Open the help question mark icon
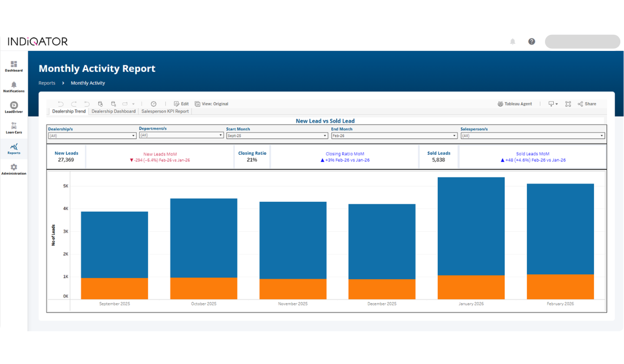 [x=531, y=42]
